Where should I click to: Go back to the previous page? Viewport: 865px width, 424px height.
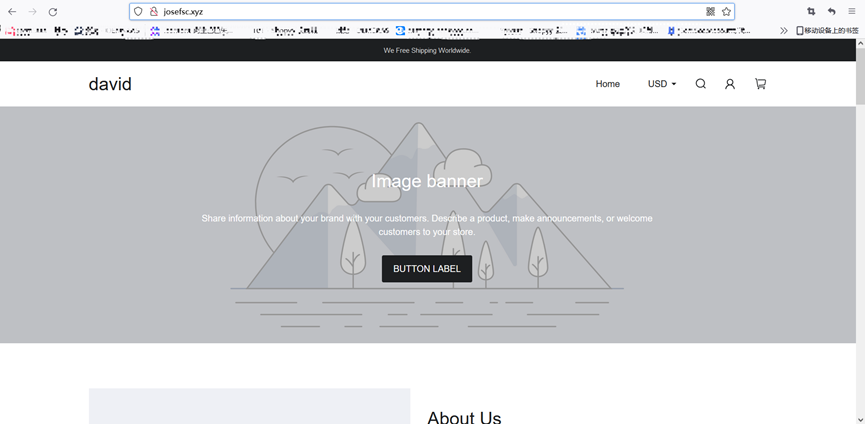(x=12, y=12)
